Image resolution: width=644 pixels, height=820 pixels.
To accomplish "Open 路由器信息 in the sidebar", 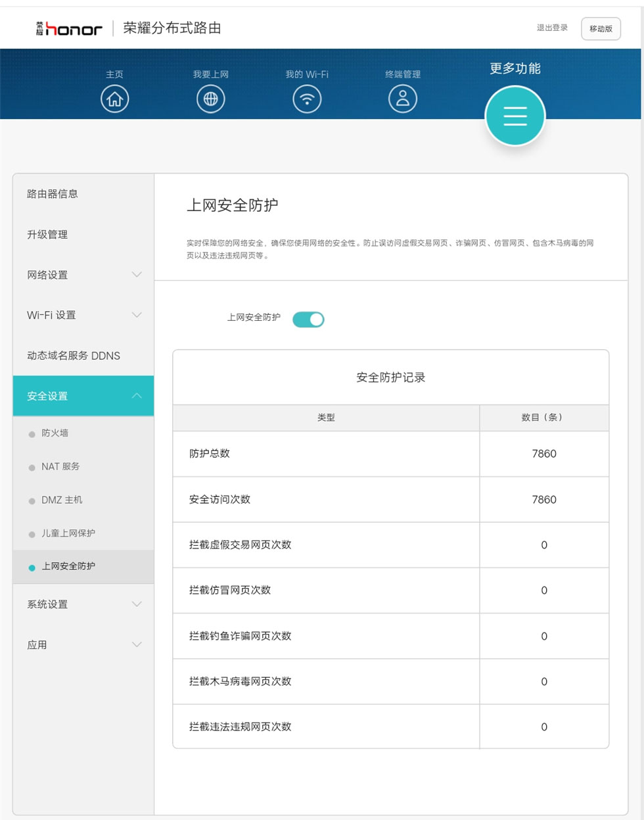I will coord(53,194).
